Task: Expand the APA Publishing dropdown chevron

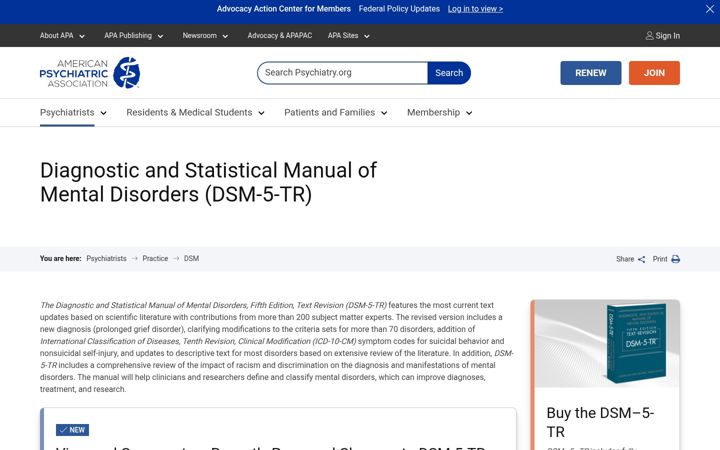Action: point(160,36)
